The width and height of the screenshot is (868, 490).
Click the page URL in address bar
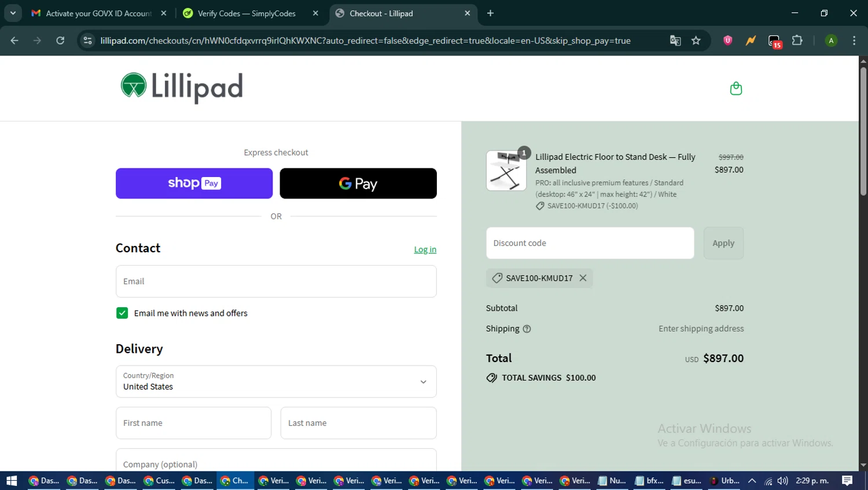coord(365,40)
